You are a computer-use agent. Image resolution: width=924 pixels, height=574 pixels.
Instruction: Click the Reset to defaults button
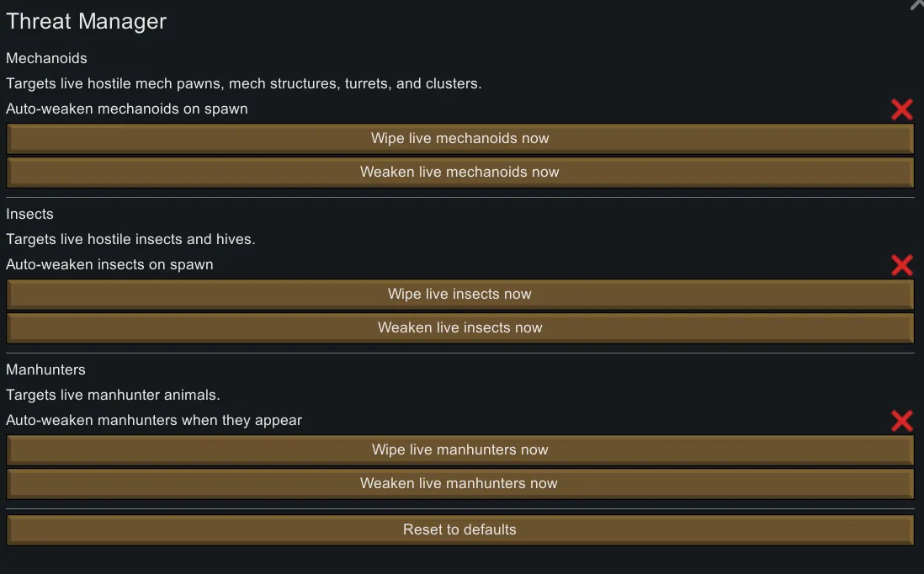459,529
